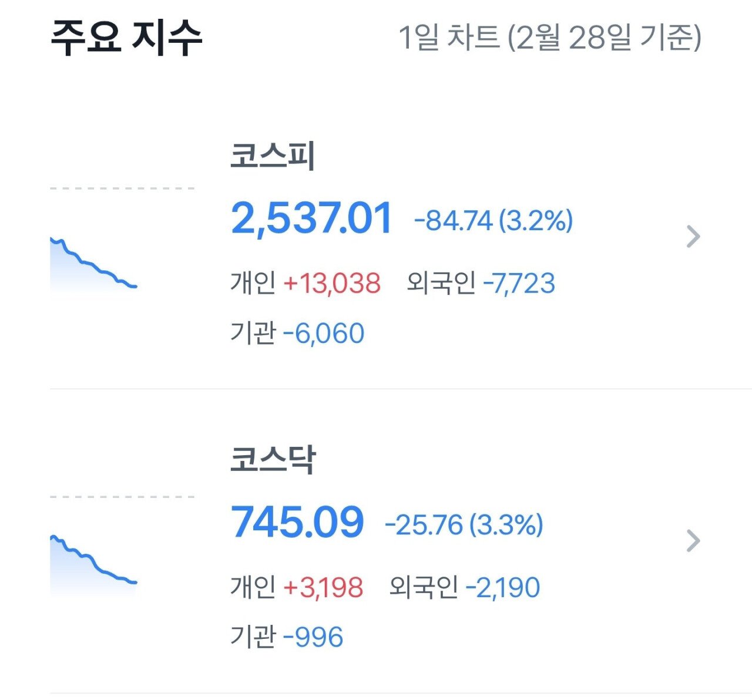Click KOSDAQ value 745.09
This screenshot has width=752, height=700.
pos(297,522)
